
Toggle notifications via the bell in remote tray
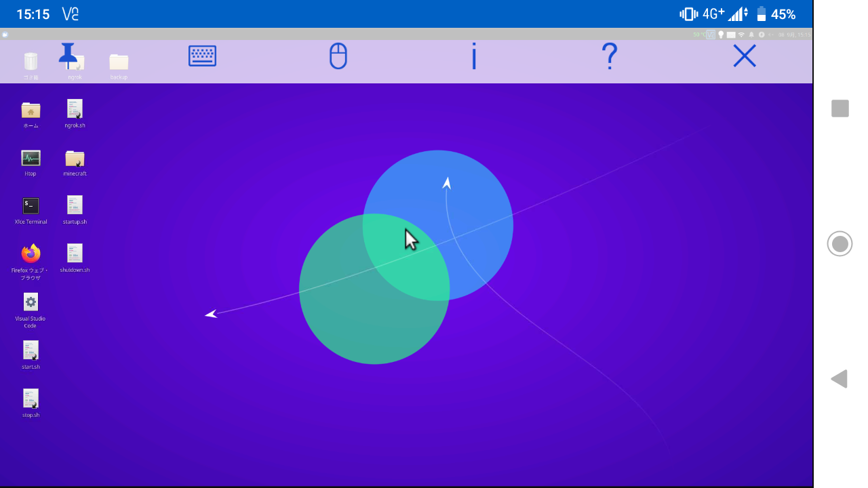tap(752, 35)
